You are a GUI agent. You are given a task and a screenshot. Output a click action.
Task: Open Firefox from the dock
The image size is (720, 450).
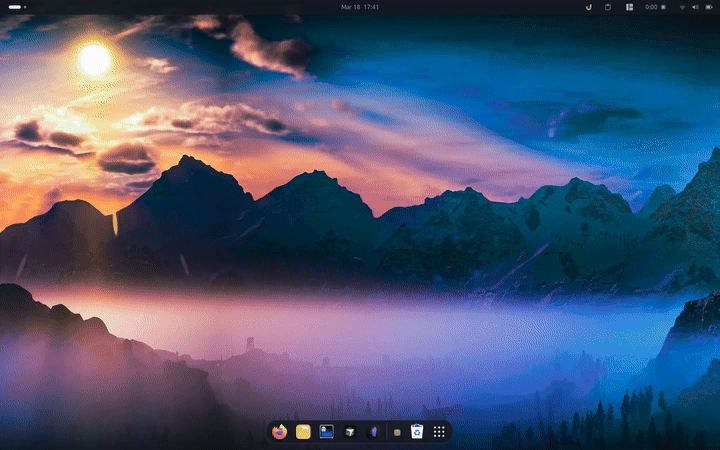(x=279, y=432)
